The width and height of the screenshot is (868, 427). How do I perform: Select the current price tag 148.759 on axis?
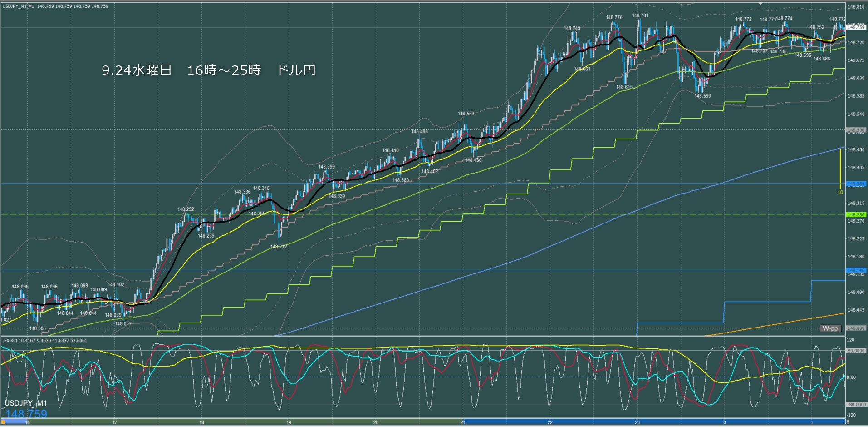pos(856,27)
